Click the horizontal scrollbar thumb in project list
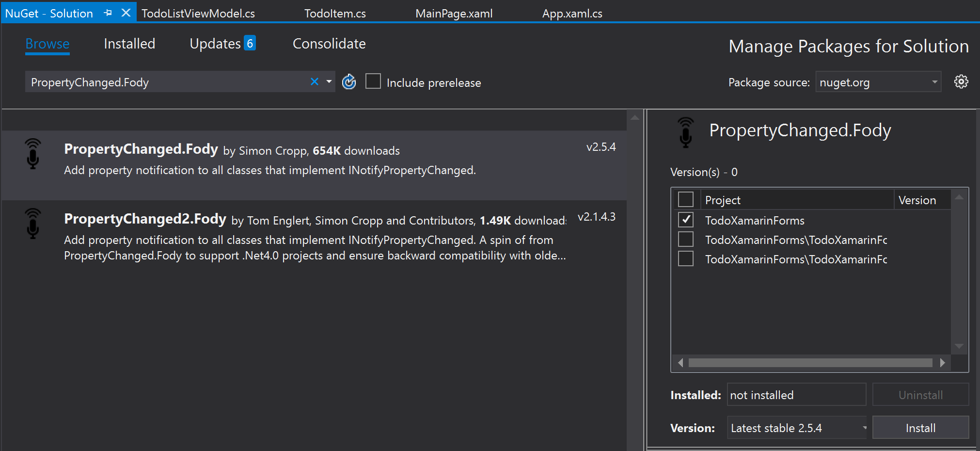 point(810,363)
